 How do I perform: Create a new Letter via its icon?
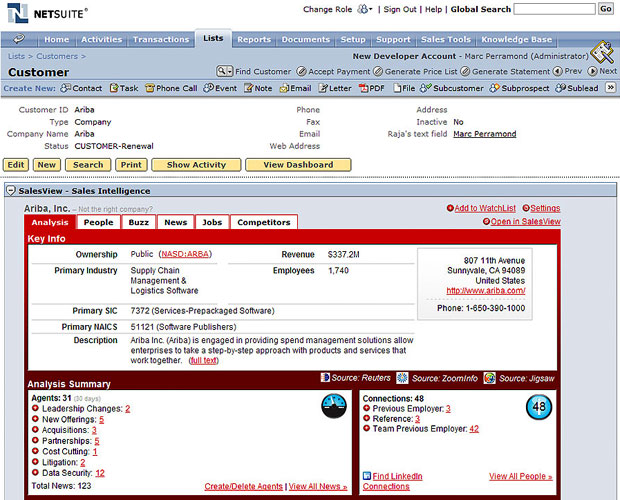pos(323,88)
